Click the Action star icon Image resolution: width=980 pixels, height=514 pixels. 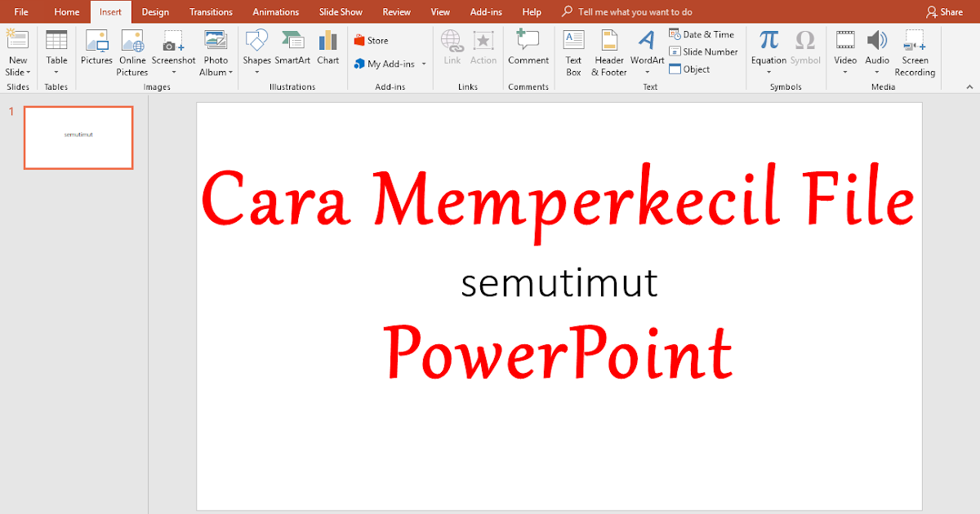483,40
